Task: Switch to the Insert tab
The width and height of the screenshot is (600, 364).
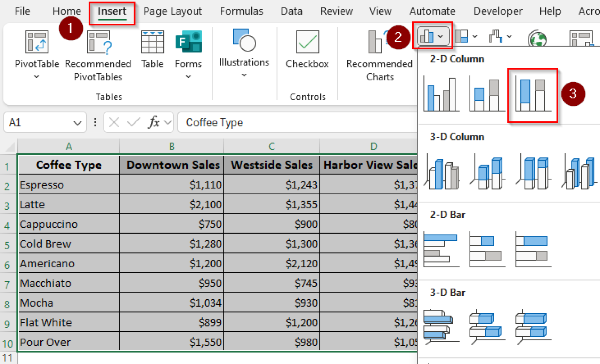Action: 112,11
